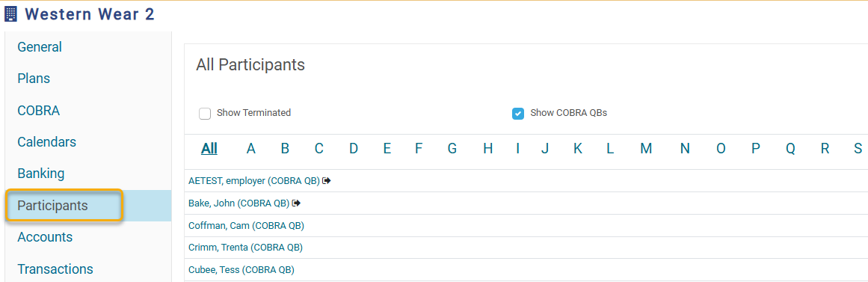Open Transactions from the sidebar

55,269
